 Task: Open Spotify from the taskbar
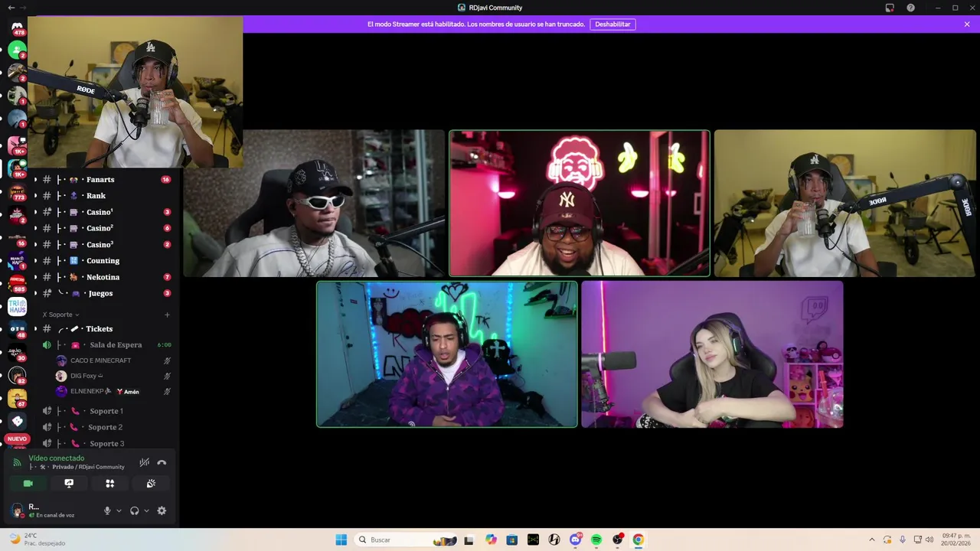coord(596,540)
